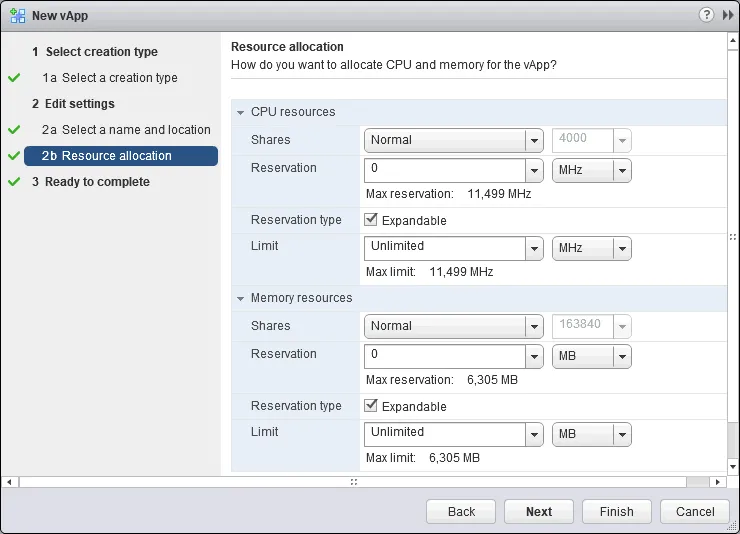Open the Memory Shares dropdown
This screenshot has width=740, height=534.
533,327
